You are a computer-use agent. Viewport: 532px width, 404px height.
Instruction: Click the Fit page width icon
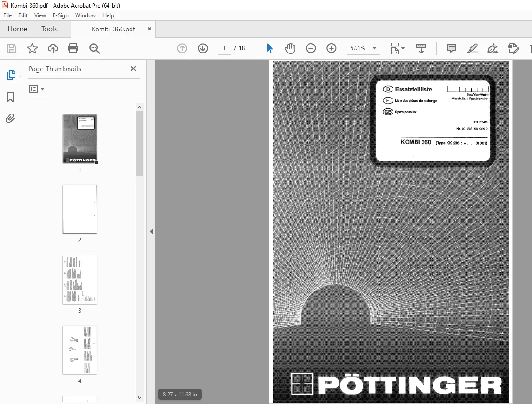[394, 48]
